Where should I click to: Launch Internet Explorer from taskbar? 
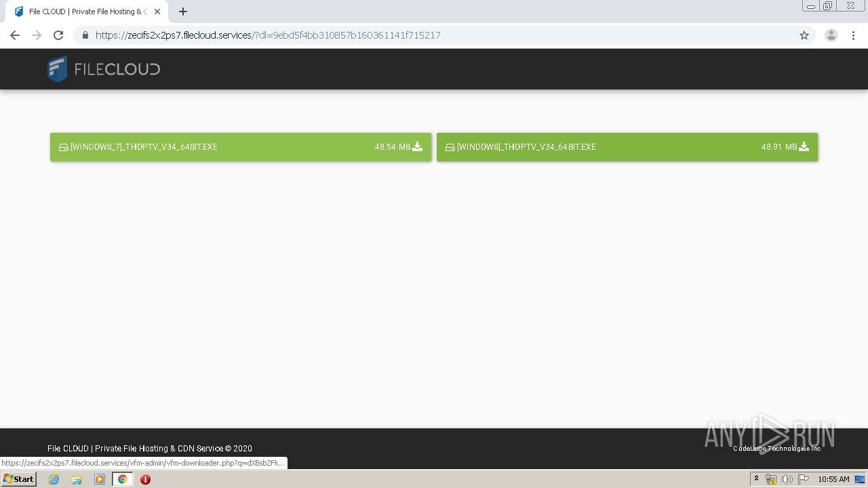point(54,479)
